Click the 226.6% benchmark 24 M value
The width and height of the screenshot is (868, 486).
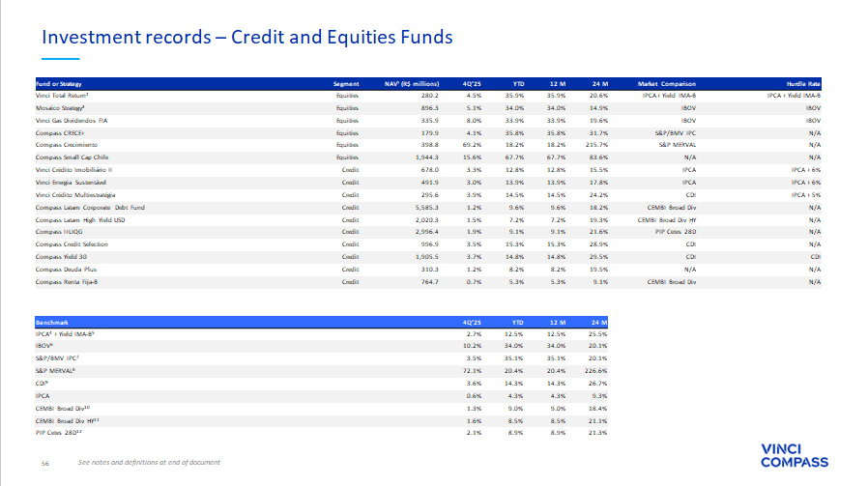(x=593, y=370)
